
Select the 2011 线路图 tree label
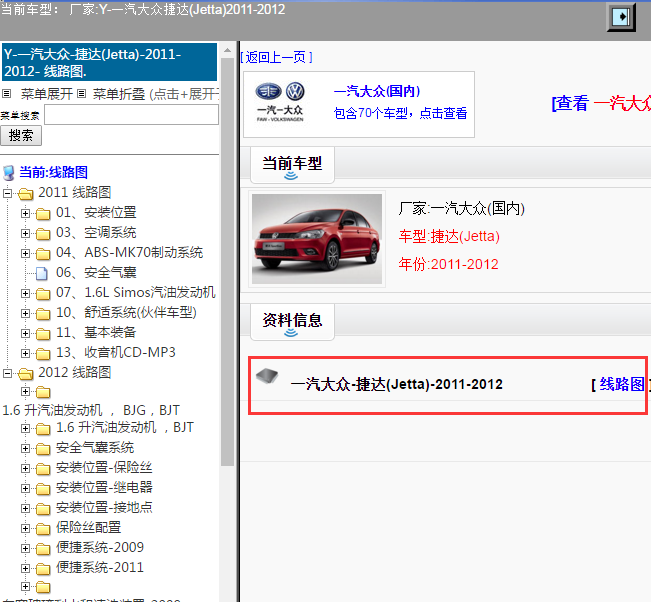point(75,193)
